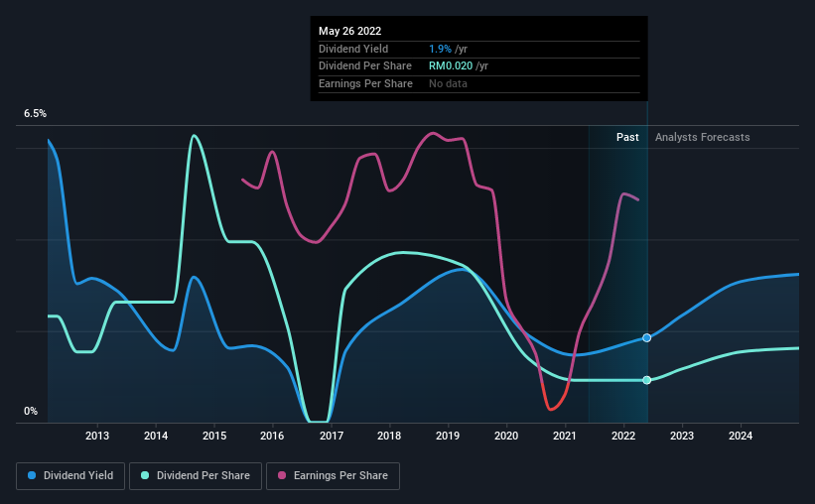Viewport: 815px width, 504px height.
Task: Select the Analysts Forecasts section label
Action: tap(702, 137)
